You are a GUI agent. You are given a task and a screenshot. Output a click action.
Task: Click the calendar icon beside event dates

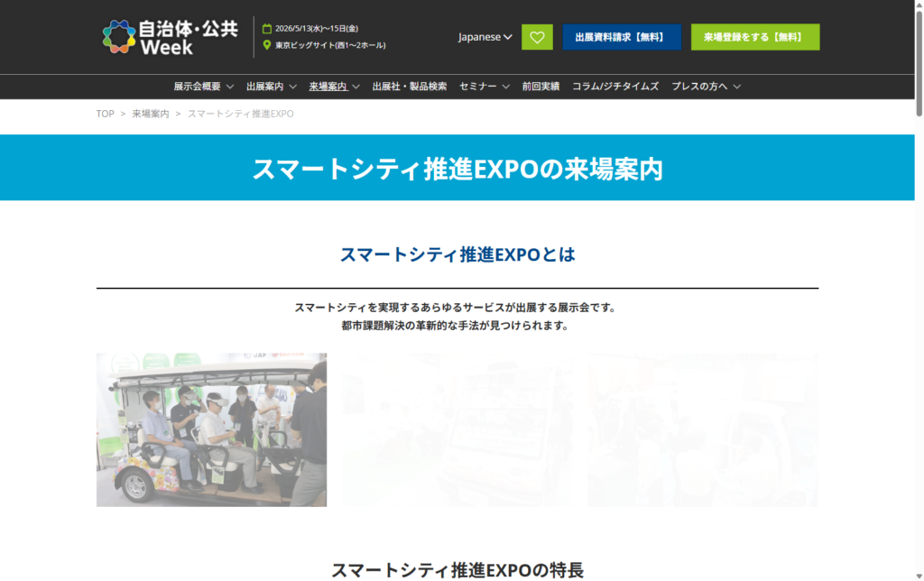click(x=267, y=29)
